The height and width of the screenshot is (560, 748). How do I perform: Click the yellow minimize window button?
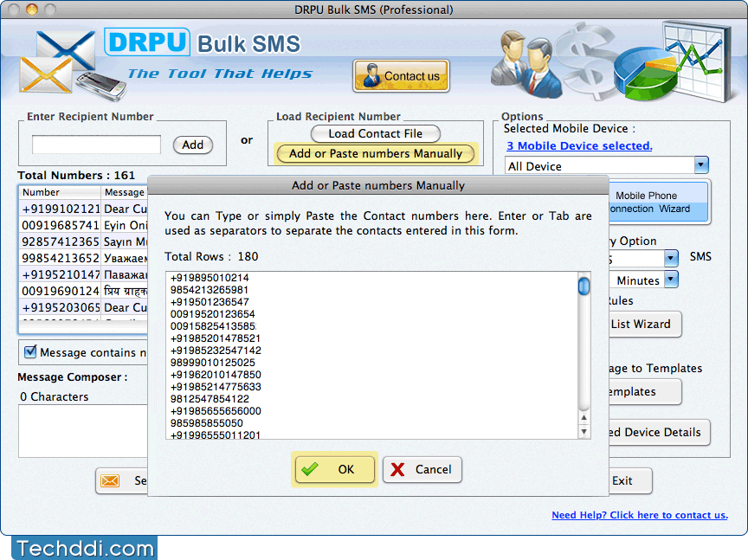[32, 9]
